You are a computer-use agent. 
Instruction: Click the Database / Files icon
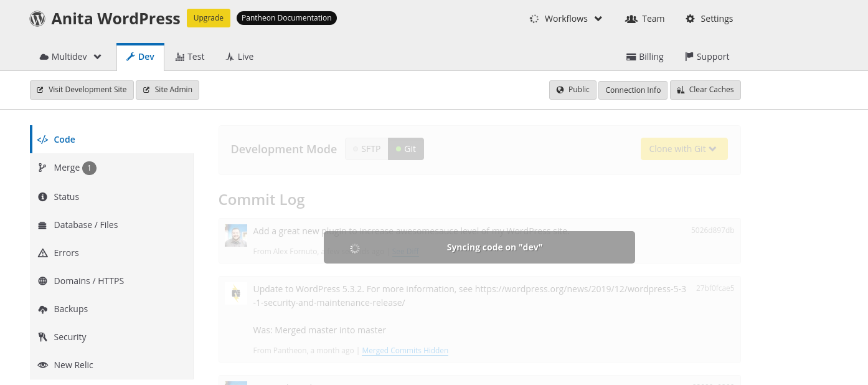(42, 224)
